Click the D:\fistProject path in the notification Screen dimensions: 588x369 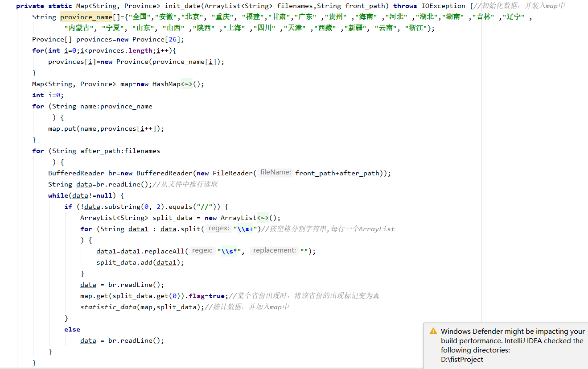click(462, 359)
